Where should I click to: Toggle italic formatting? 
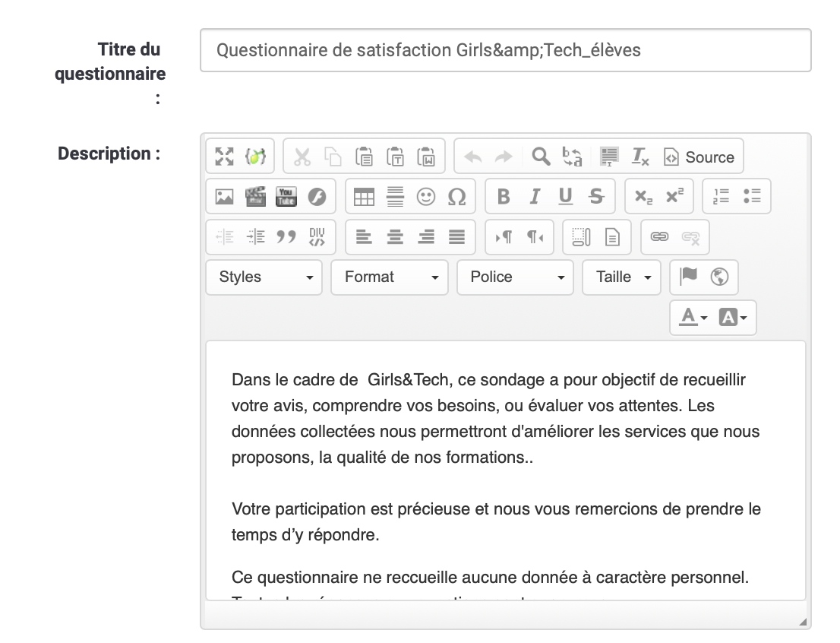pyautogui.click(x=535, y=197)
